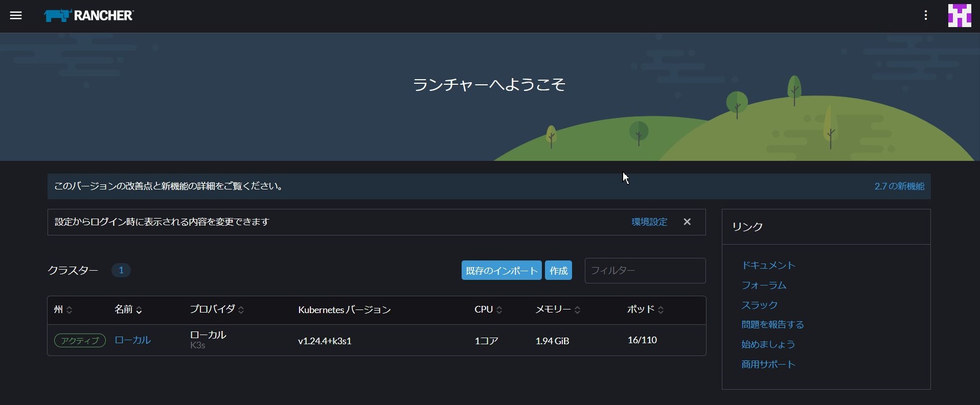
Task: Click the 既存のインポート button
Action: pos(501,270)
